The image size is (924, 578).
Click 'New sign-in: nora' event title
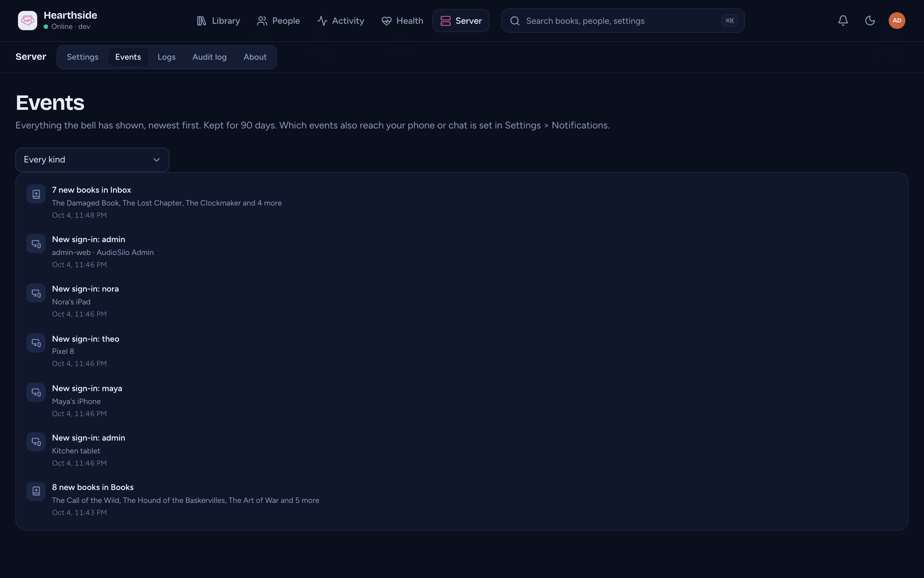[x=85, y=289]
